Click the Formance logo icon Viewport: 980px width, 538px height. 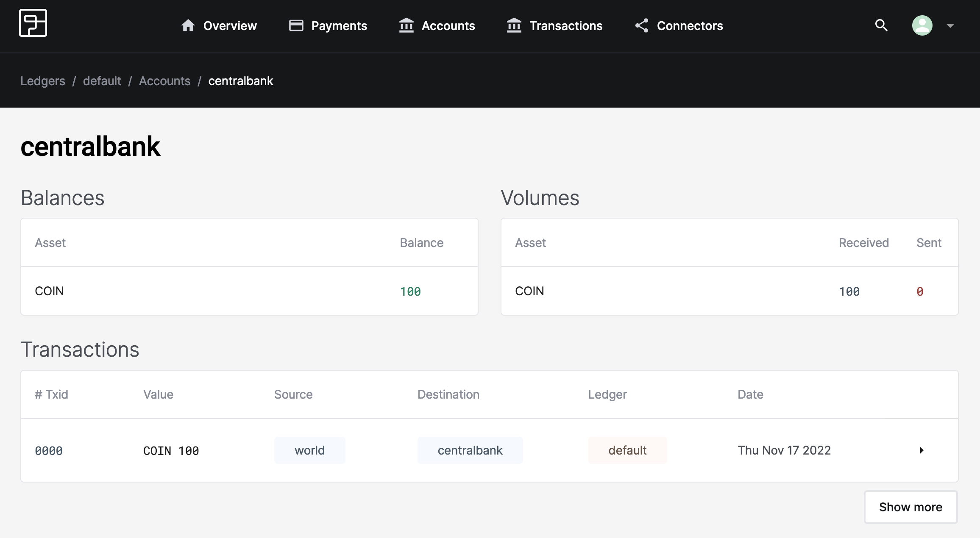point(33,23)
